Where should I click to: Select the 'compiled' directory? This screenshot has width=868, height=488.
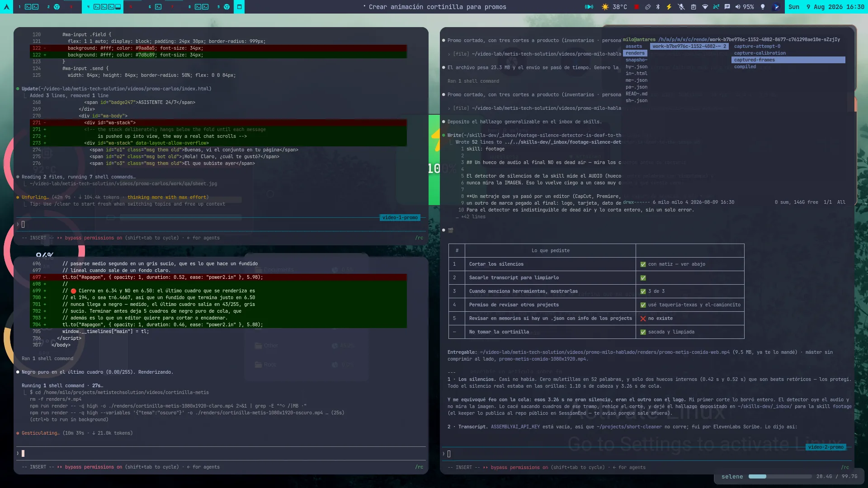pyautogui.click(x=745, y=67)
